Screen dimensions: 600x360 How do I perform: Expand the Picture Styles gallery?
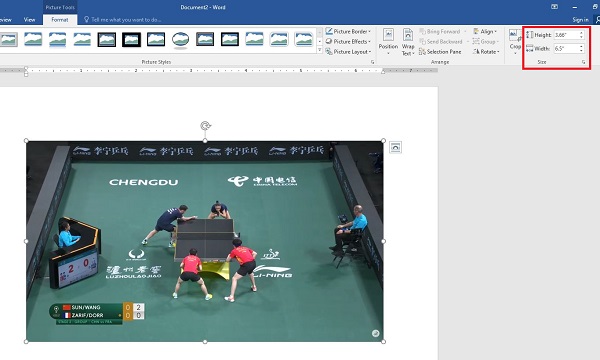(320, 50)
